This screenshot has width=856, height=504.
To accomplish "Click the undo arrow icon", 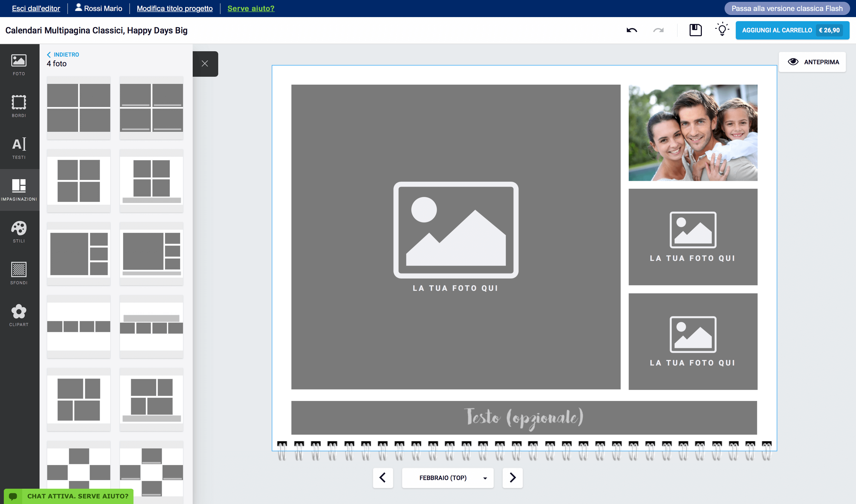I will (x=632, y=30).
